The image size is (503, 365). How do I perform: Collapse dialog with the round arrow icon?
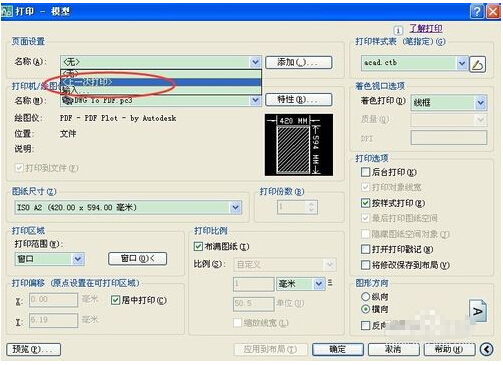click(x=487, y=349)
